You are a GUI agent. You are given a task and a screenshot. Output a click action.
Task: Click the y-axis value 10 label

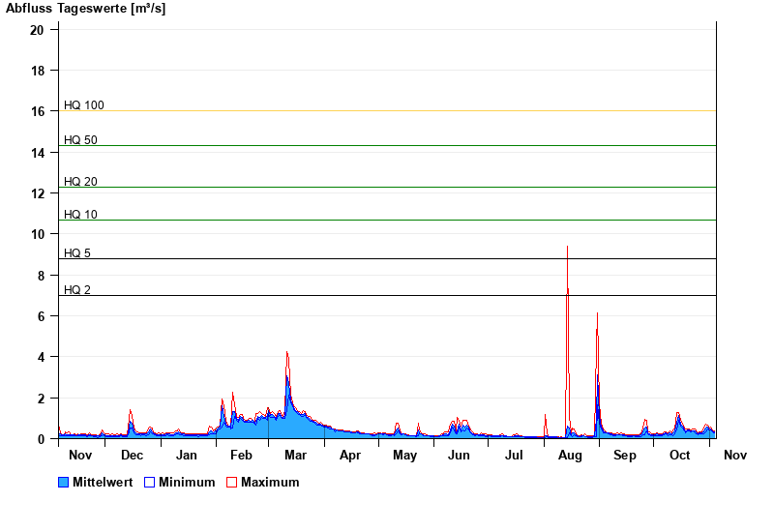tap(37, 234)
